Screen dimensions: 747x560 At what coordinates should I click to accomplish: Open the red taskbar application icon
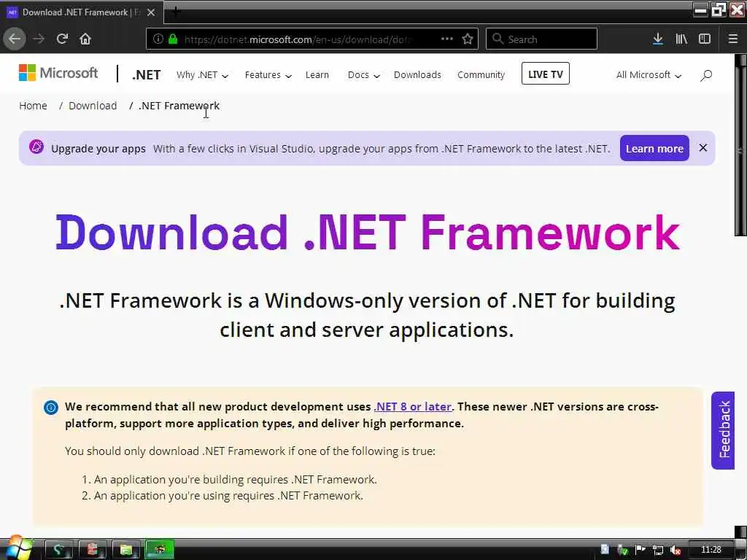click(92, 550)
